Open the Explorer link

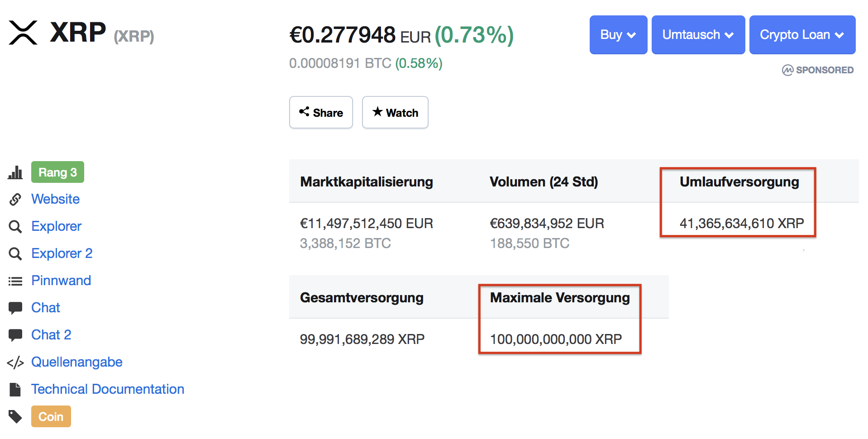56,226
